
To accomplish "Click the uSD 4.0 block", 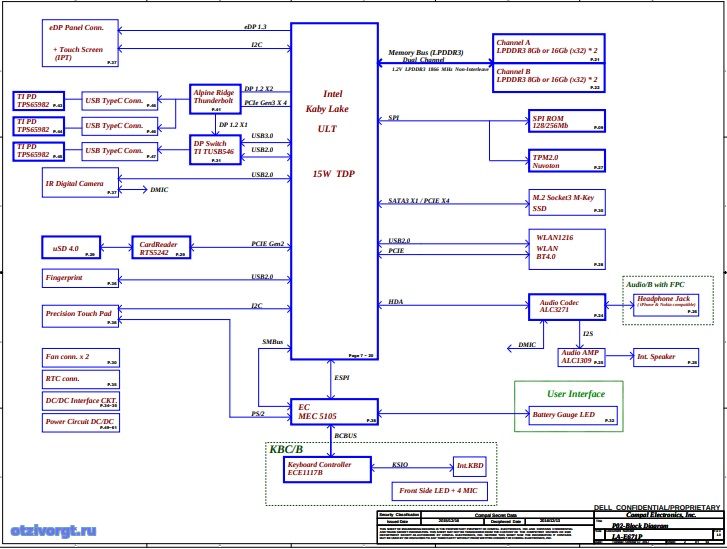I will 71,248.
